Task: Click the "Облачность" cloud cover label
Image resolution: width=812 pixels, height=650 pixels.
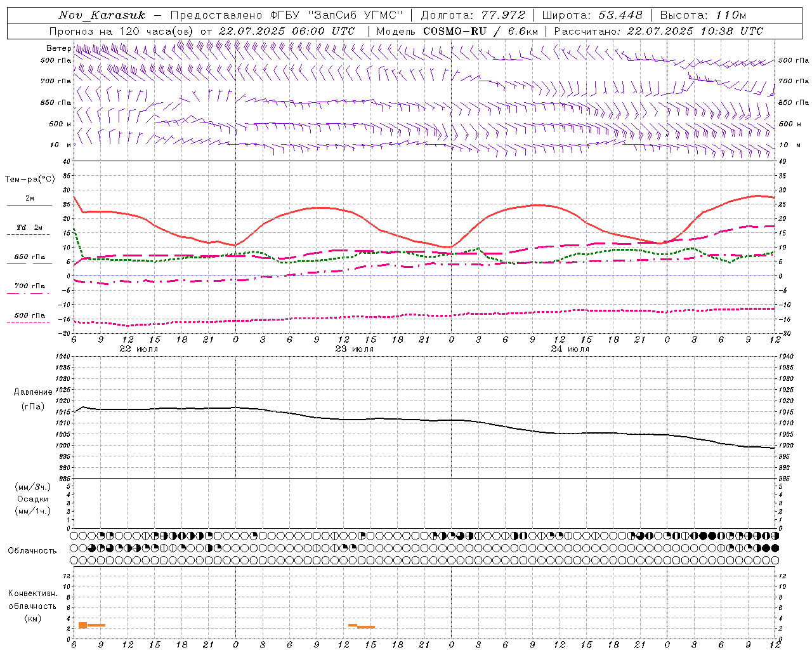Action: coord(32,550)
